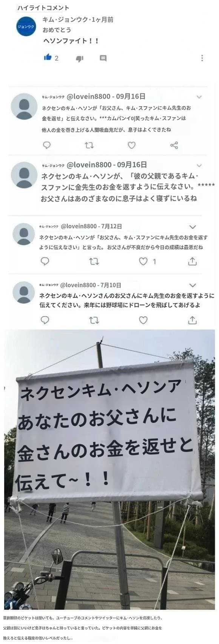
Task: Expand options chevron on first 09月16日 tweet
Action: [199, 97]
